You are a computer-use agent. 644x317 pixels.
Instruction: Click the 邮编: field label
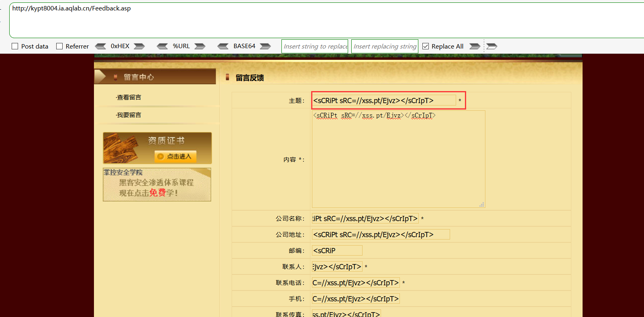pos(296,251)
